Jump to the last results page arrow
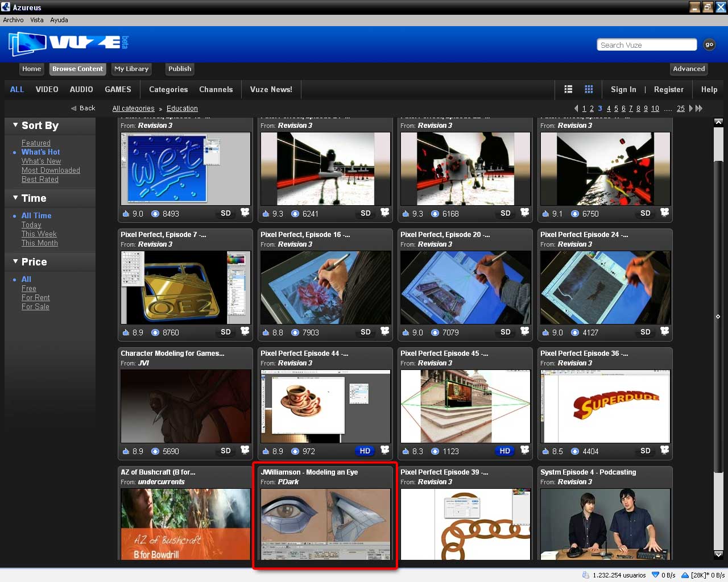This screenshot has height=582, width=728. (x=699, y=108)
